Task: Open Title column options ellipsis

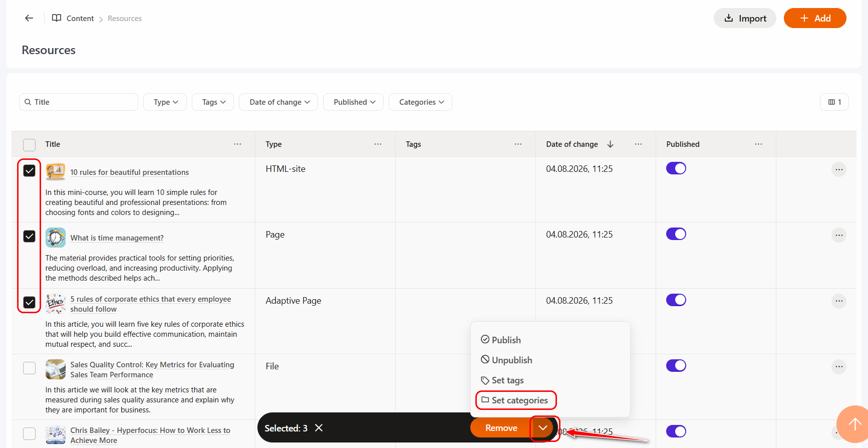Action: pyautogui.click(x=237, y=144)
